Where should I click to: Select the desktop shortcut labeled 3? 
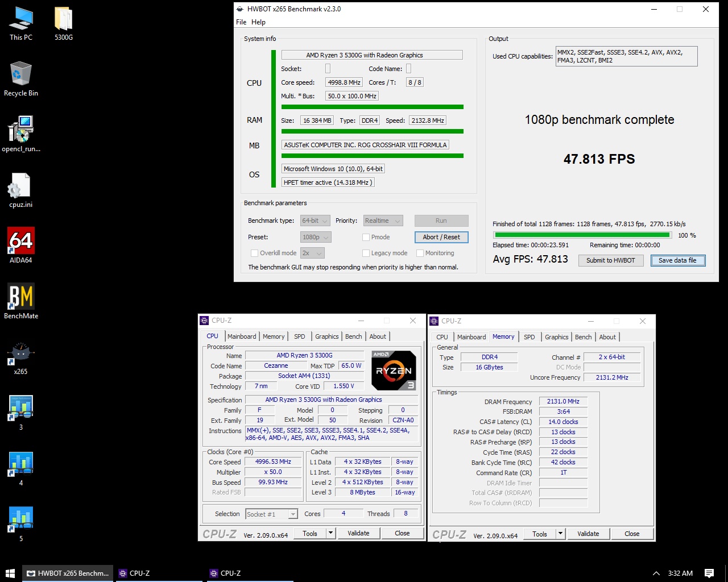[x=21, y=413]
